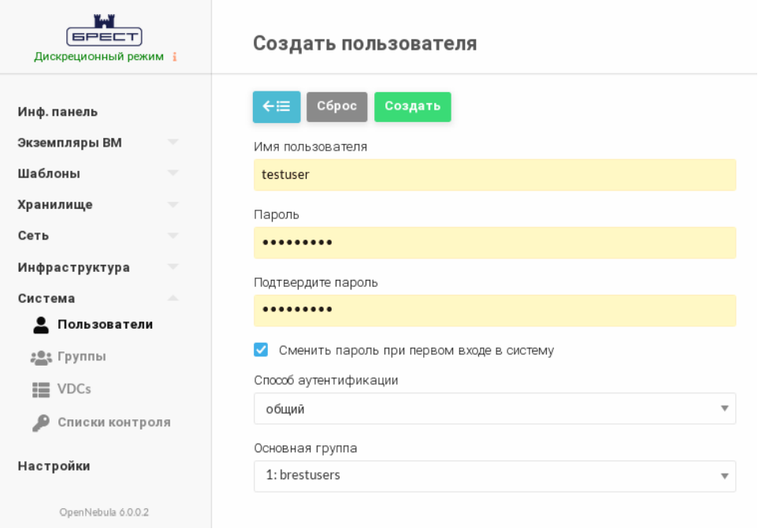Click the orange info icon beside Дискреционный режим

point(174,57)
